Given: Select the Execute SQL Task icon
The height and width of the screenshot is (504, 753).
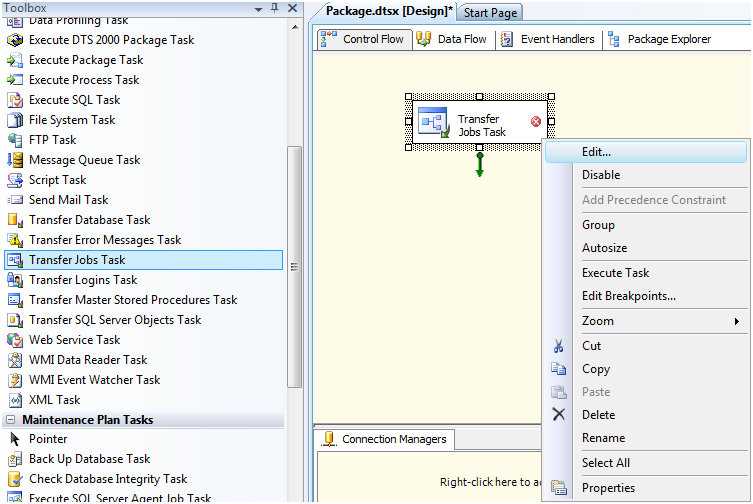Looking at the screenshot, I should (x=15, y=100).
